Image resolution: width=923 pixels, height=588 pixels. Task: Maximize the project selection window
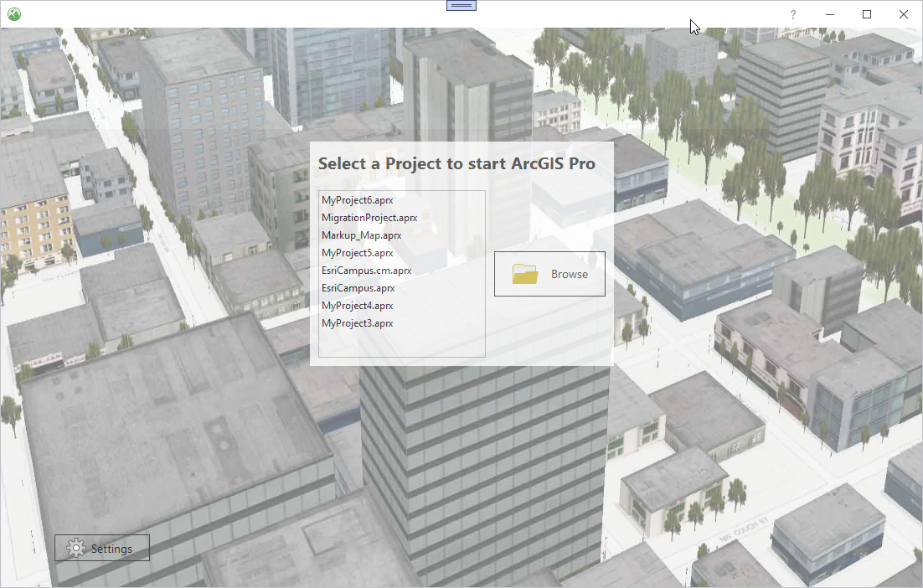click(867, 14)
